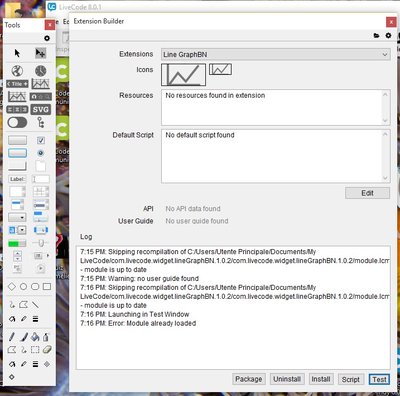Activate the Run (browse) pointer tool

tap(17, 53)
